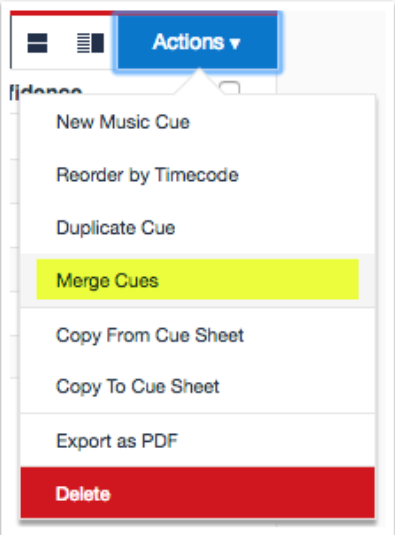This screenshot has width=395, height=535.
Task: Select the split list-and-detail view icon
Action: point(90,43)
